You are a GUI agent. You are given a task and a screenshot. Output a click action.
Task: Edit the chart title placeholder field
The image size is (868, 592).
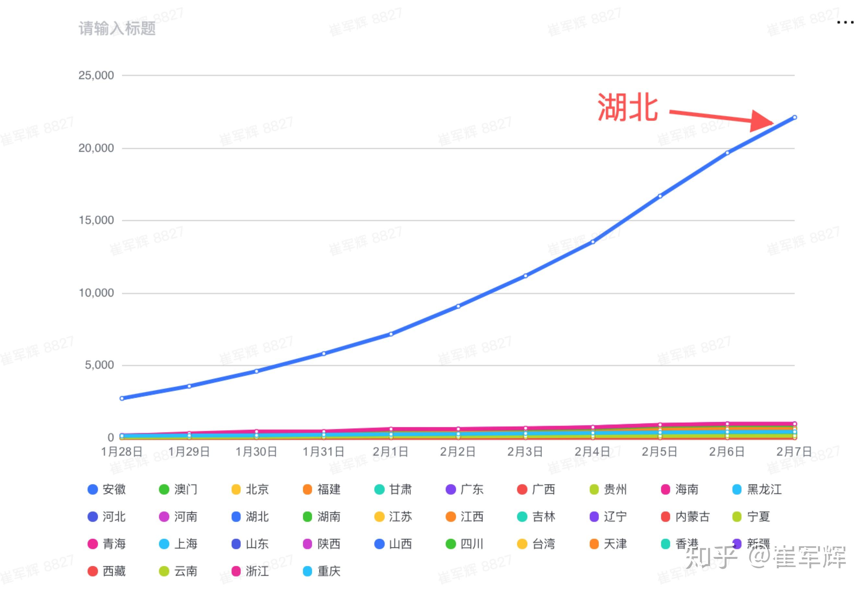pyautogui.click(x=117, y=29)
